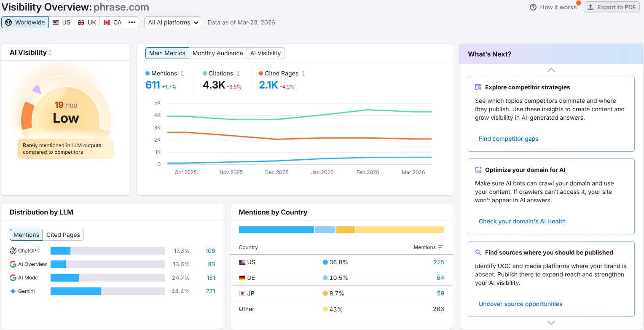Click the Cited Pages info icon
This screenshot has width=644, height=330.
(303, 73)
